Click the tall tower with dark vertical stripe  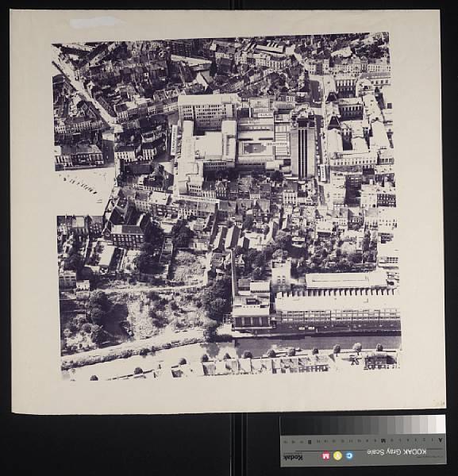coord(302,146)
